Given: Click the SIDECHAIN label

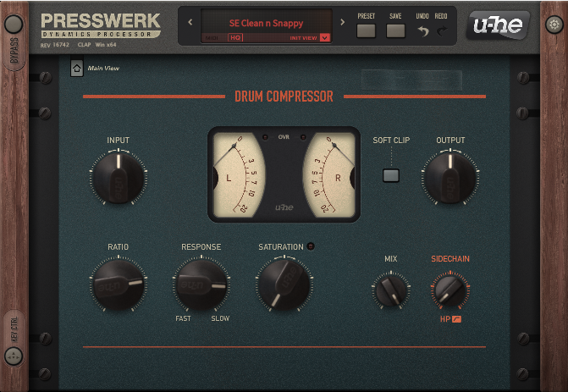Looking at the screenshot, I should 450,259.
